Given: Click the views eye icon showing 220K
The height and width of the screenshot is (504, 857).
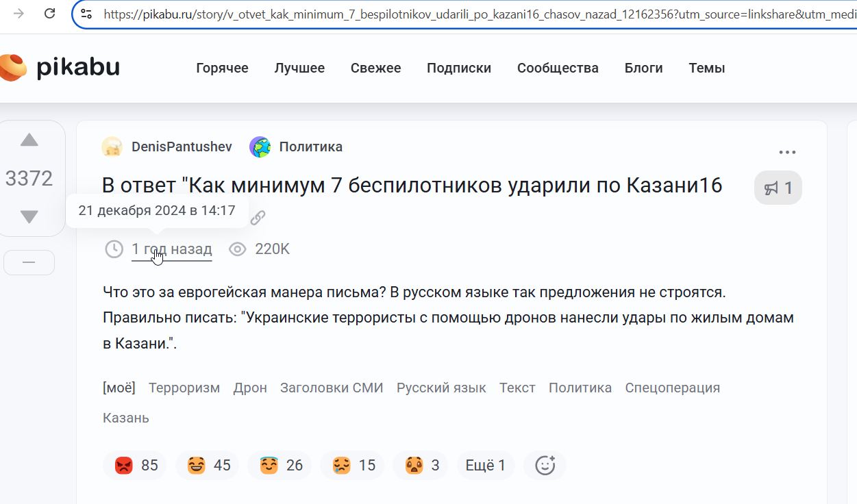Looking at the screenshot, I should [238, 249].
